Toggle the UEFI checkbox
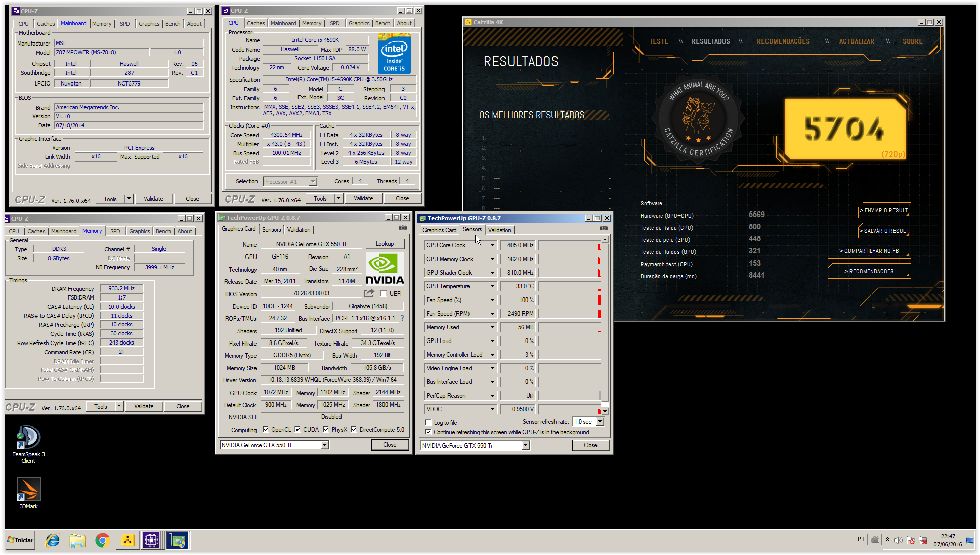Screen dimensions: 980x555 tap(384, 294)
